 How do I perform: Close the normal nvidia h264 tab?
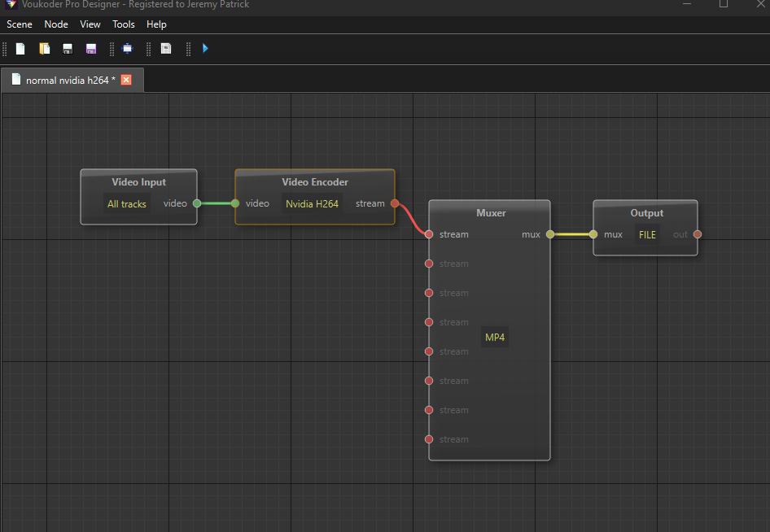click(x=126, y=80)
